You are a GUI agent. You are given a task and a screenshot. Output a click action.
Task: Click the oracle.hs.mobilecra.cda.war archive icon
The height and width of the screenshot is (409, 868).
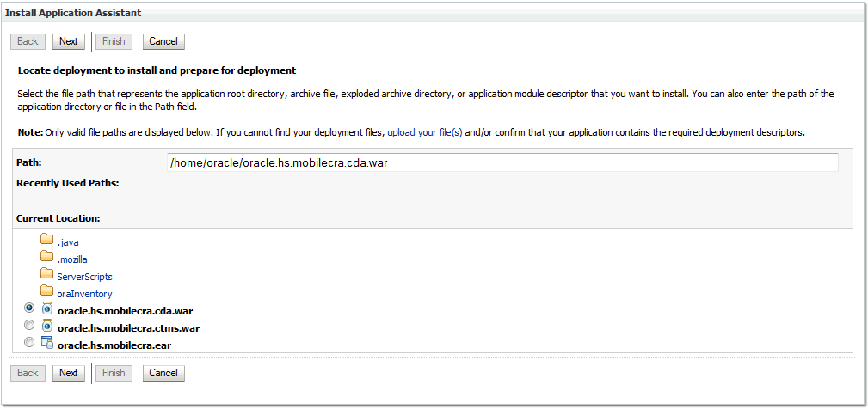click(47, 308)
